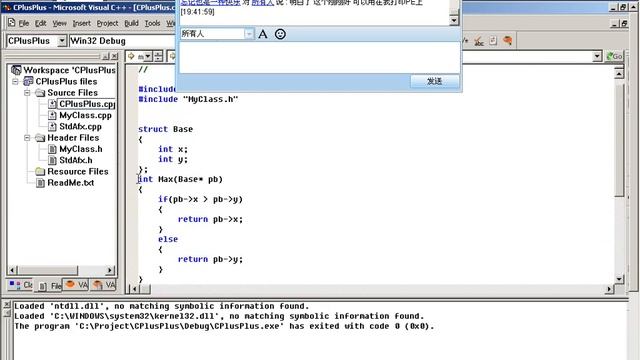640x360 pixels.
Task: Switch to the FileView tab
Action: click(50, 286)
